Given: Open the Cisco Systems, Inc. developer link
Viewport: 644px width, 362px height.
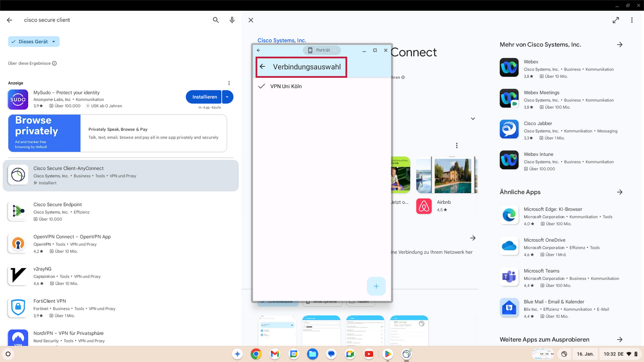Looking at the screenshot, I should click(x=282, y=40).
